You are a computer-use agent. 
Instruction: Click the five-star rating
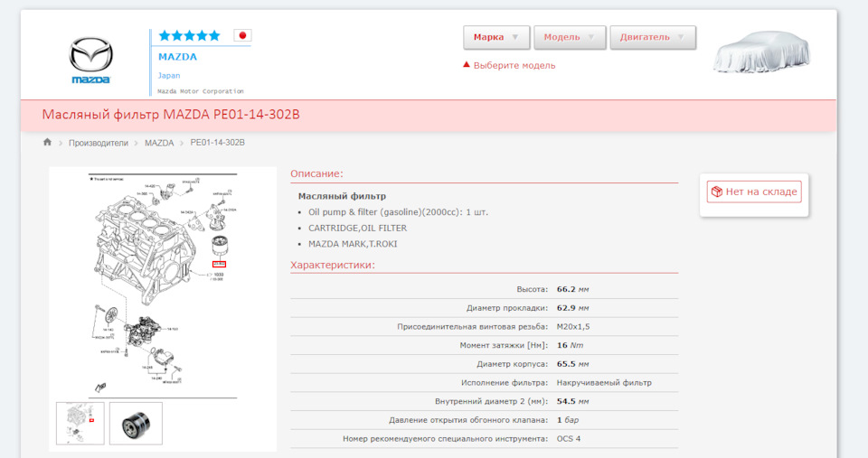(189, 36)
